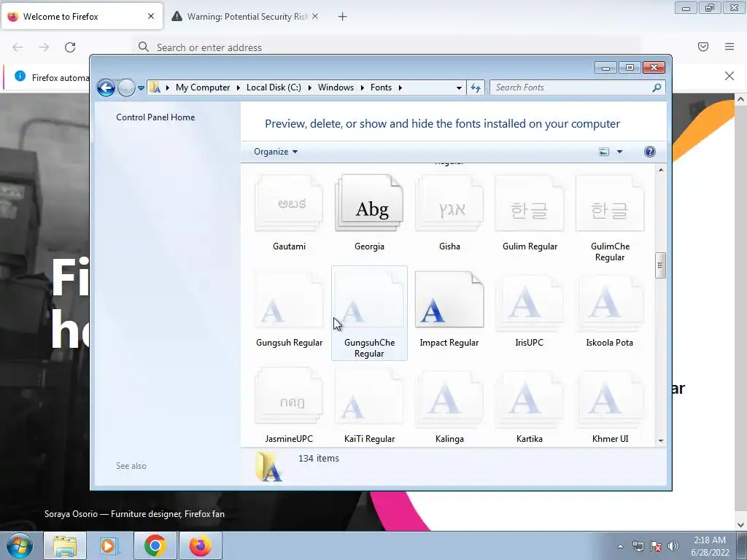747x560 pixels.
Task: Open the view options dropdown arrow
Action: pyautogui.click(x=619, y=152)
